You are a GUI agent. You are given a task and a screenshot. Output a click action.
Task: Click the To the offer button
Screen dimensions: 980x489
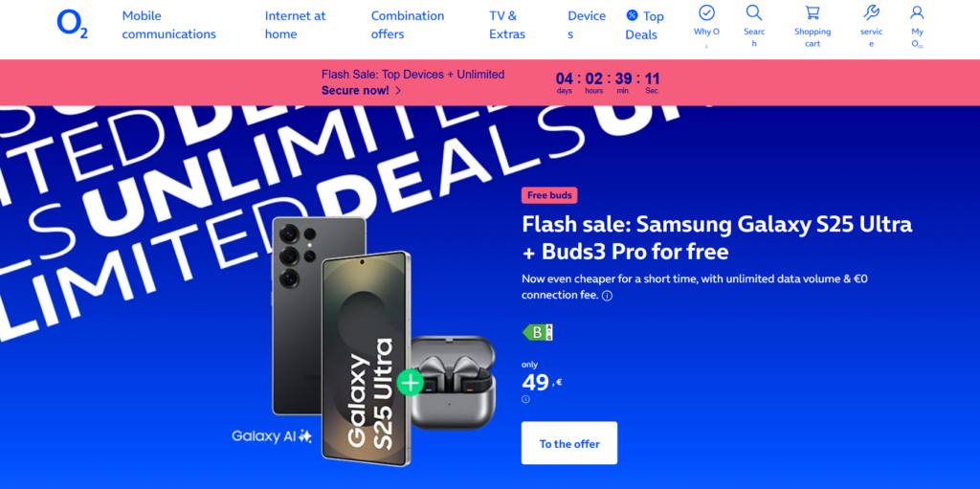[569, 443]
